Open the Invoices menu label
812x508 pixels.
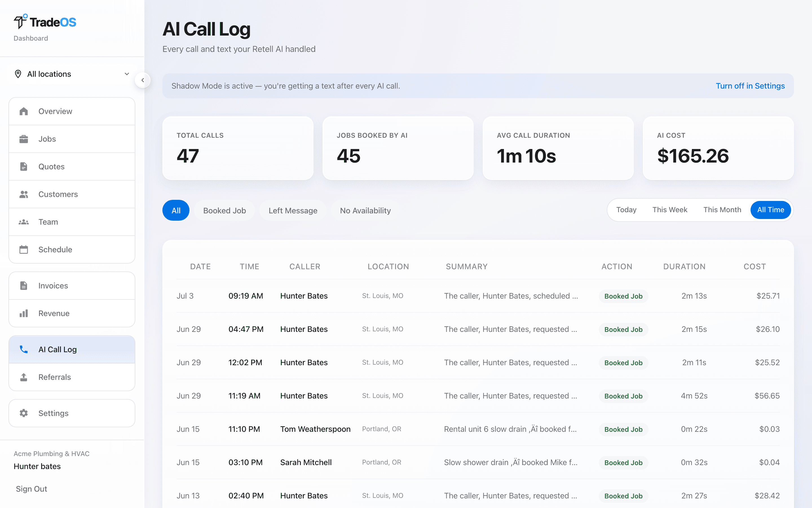tap(53, 286)
